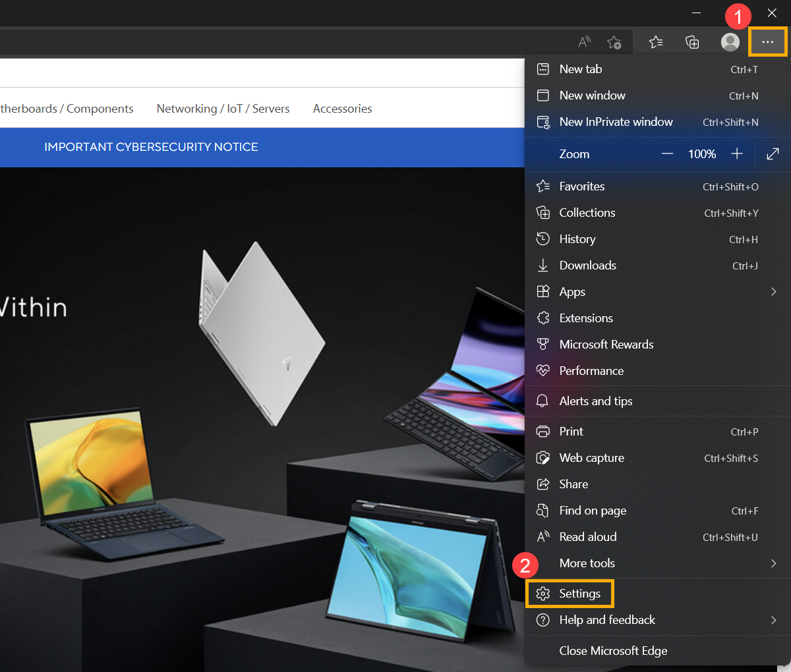Open Downloads from the menu
The image size is (791, 672).
pyautogui.click(x=657, y=266)
